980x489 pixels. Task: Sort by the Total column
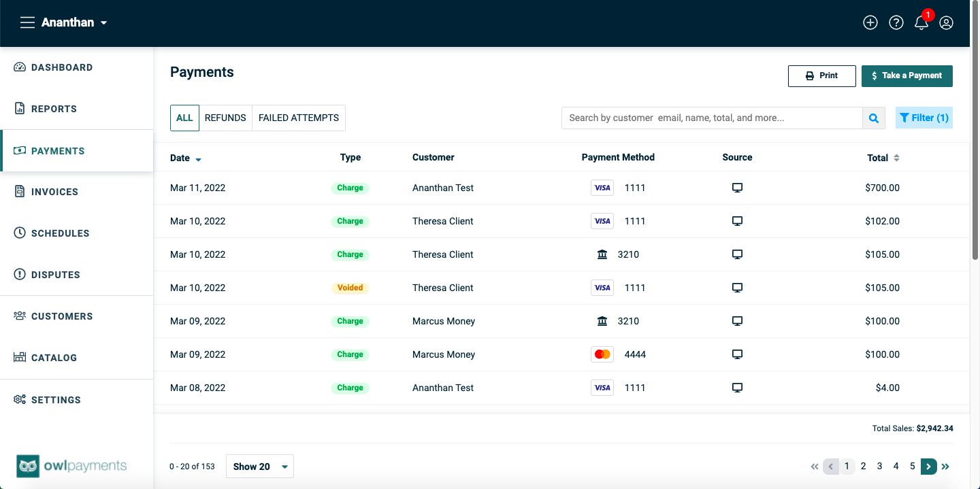click(x=883, y=158)
